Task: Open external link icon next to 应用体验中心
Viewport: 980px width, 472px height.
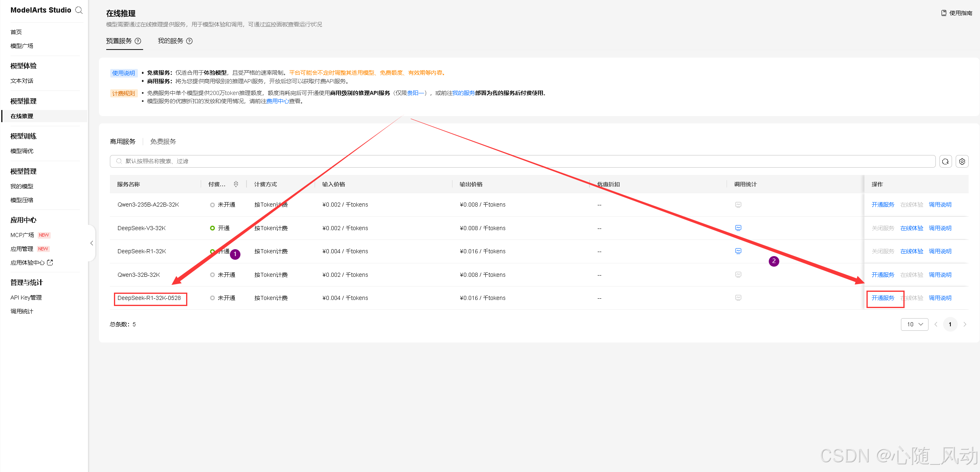Action: click(x=50, y=263)
